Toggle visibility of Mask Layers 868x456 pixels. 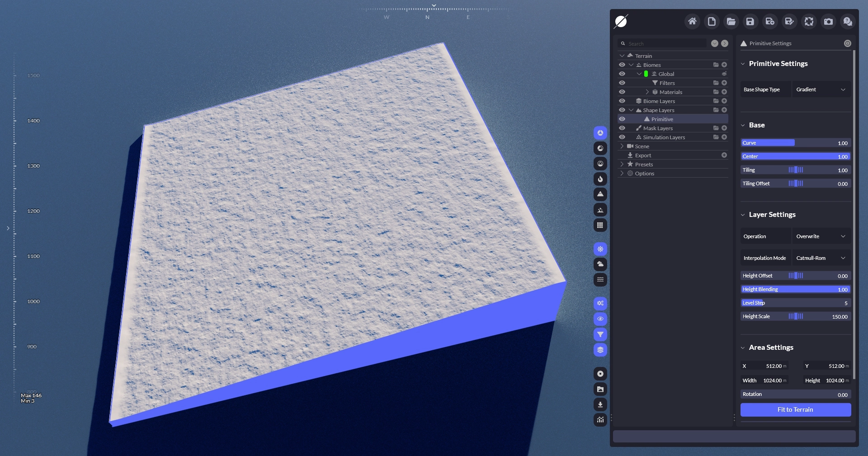tap(622, 128)
